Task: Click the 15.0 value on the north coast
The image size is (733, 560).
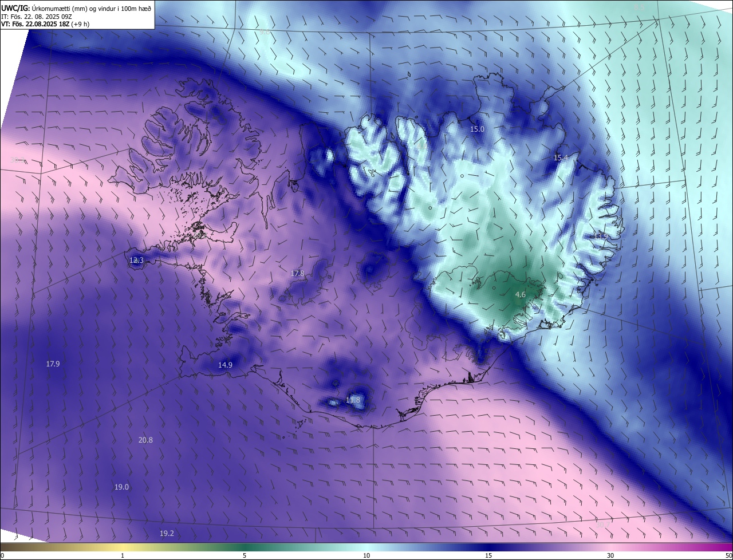Action: [477, 129]
